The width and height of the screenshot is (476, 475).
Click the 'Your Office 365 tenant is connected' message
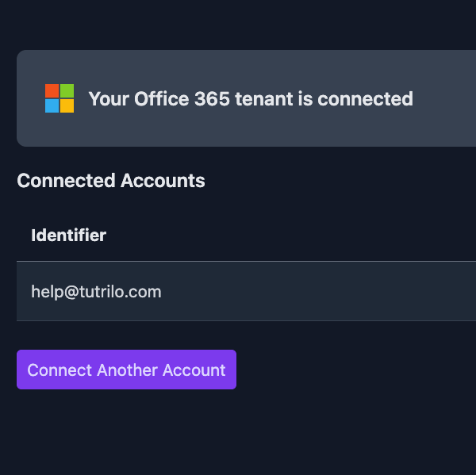tap(251, 99)
